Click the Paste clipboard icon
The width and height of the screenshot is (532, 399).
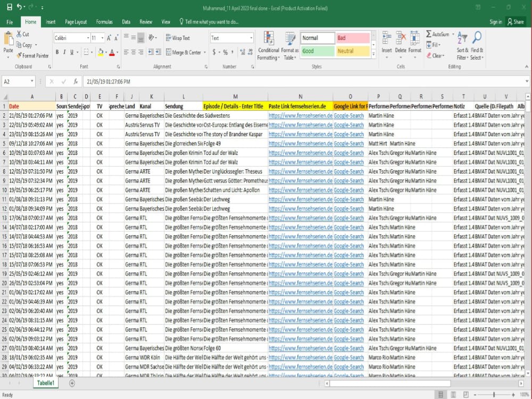(8, 38)
